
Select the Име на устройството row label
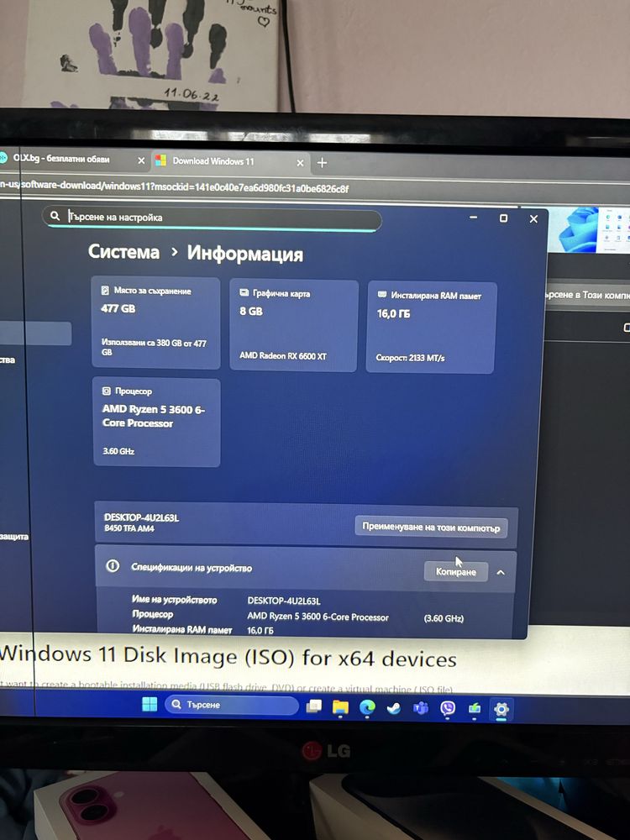[175, 600]
